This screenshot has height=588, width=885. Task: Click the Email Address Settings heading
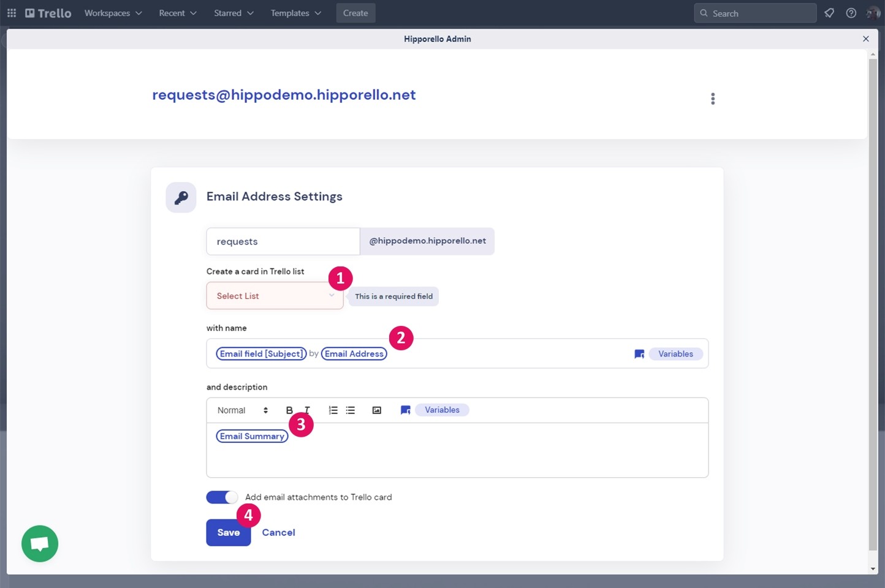(x=275, y=197)
